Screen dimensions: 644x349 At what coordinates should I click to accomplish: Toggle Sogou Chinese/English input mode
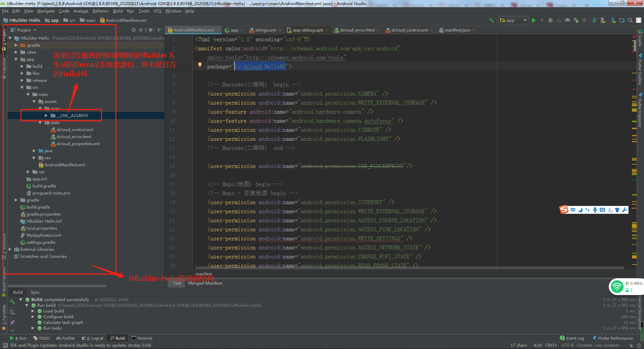(573, 210)
